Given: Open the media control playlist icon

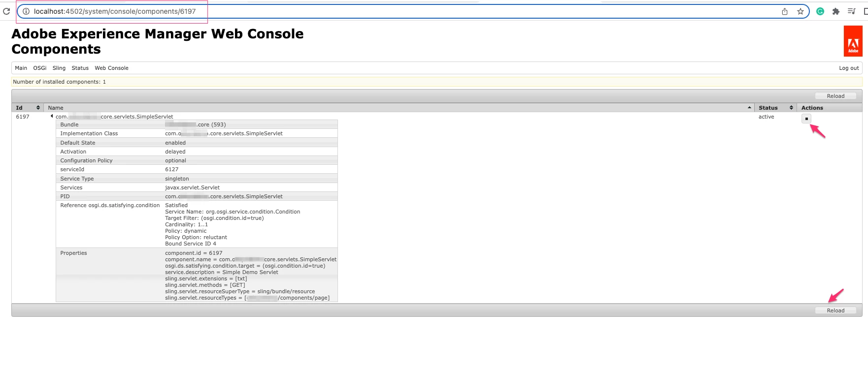Looking at the screenshot, I should tap(851, 11).
